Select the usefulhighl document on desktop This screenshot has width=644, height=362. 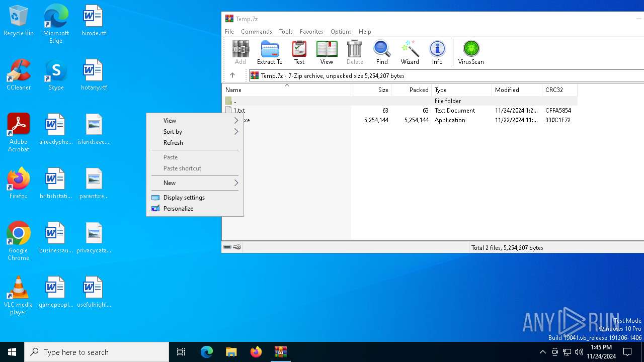(x=94, y=292)
